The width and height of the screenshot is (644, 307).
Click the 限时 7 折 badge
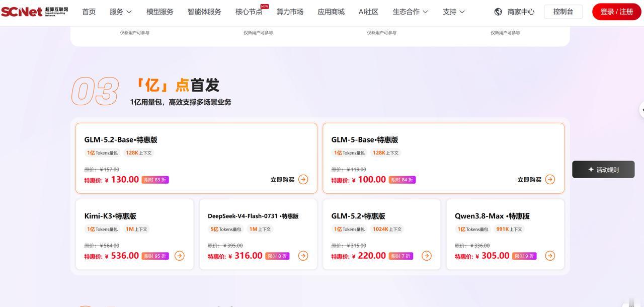point(400,256)
